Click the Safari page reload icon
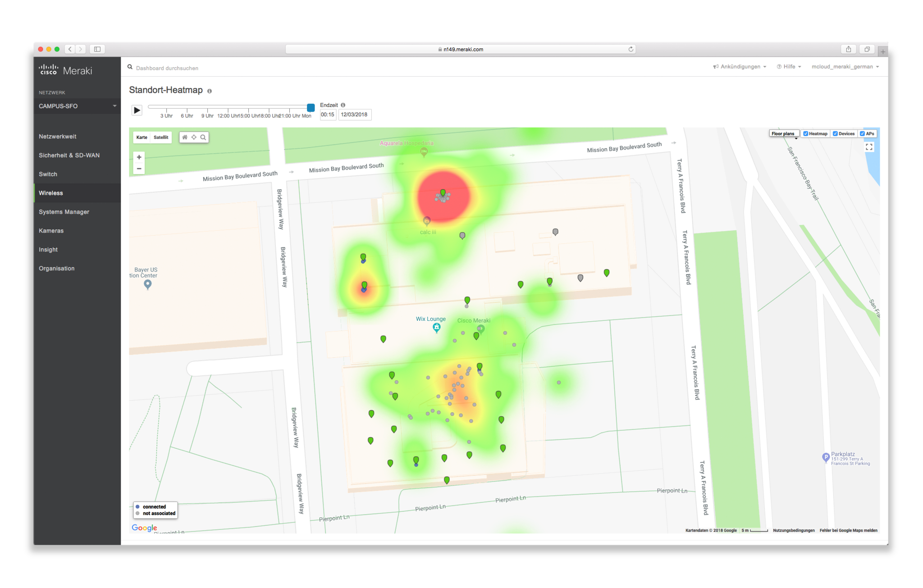 pyautogui.click(x=631, y=49)
